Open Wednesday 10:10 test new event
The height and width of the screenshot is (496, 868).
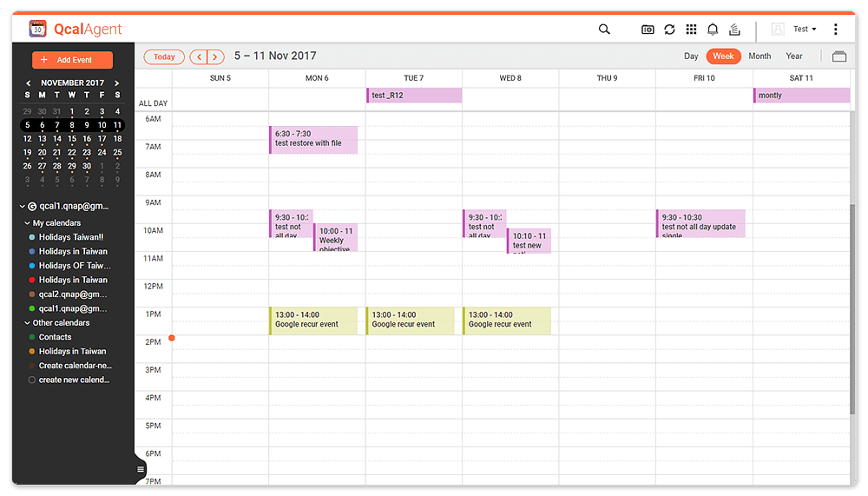[529, 241]
